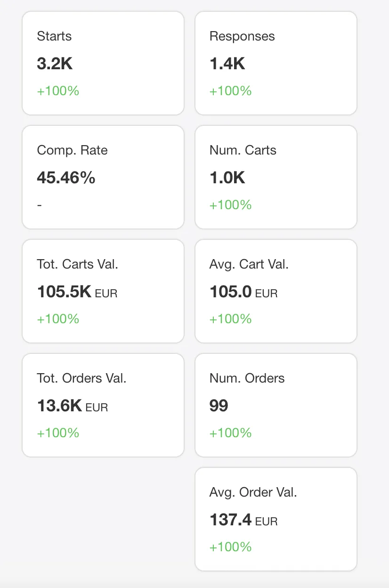Click the Avg. Cart Val. label

pyautogui.click(x=249, y=264)
